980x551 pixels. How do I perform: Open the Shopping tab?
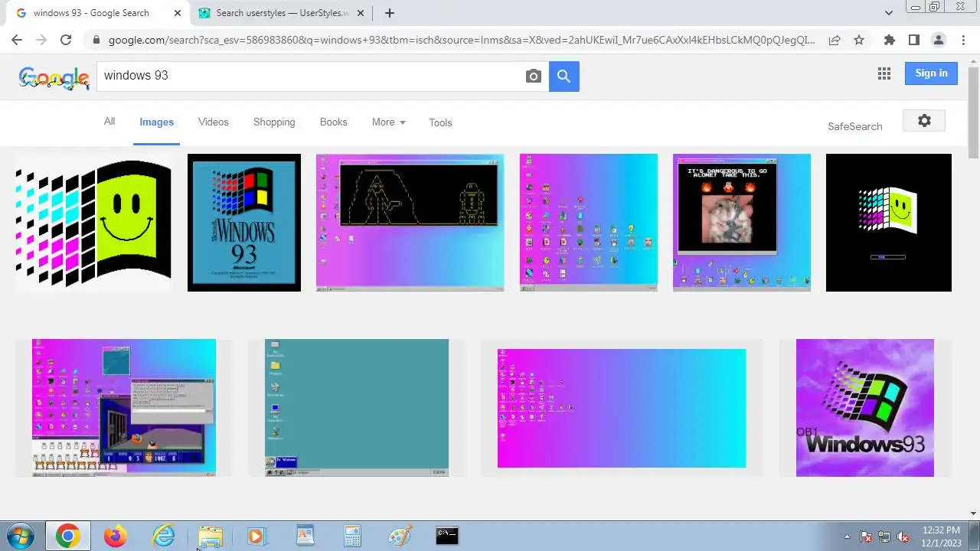point(274,122)
